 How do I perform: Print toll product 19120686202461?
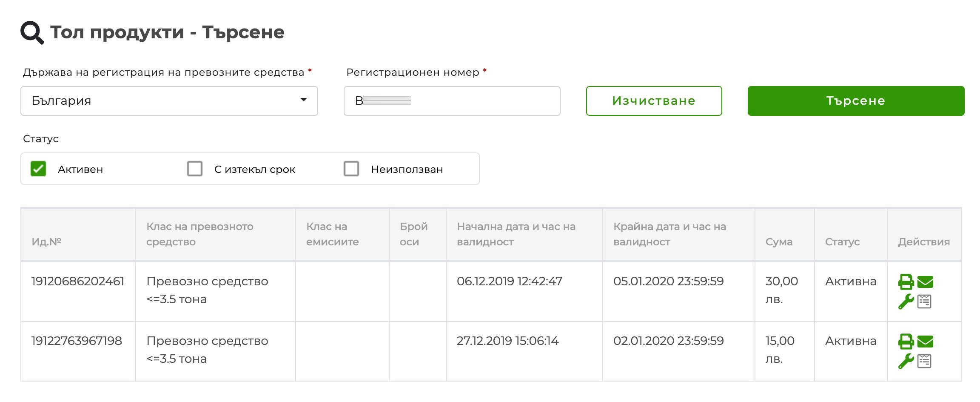tap(906, 282)
